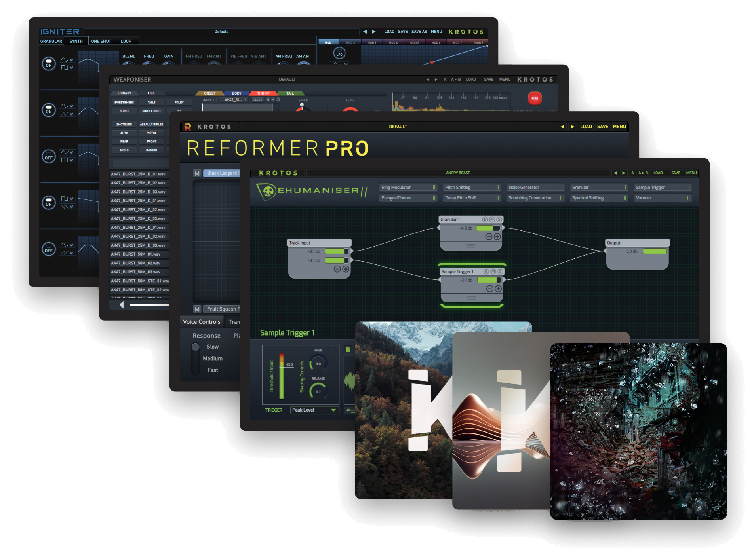
Task: Click previous preset arrow in Dehumaniser window
Action: coord(615,173)
